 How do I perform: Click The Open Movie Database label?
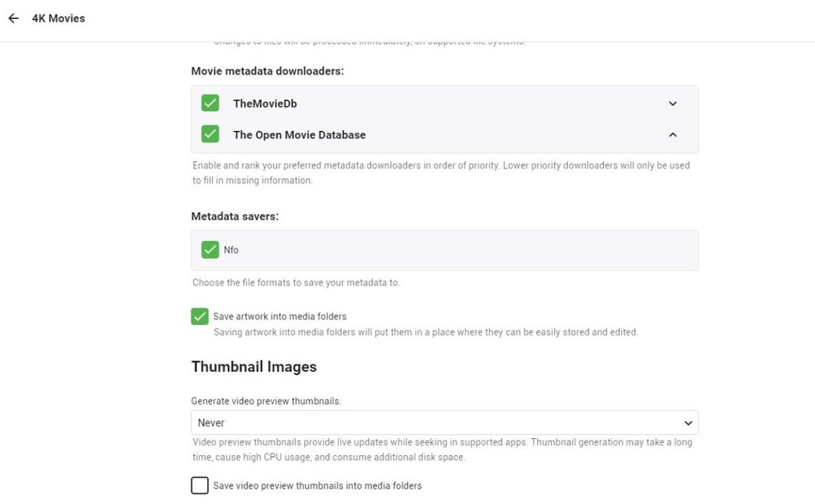[299, 135]
